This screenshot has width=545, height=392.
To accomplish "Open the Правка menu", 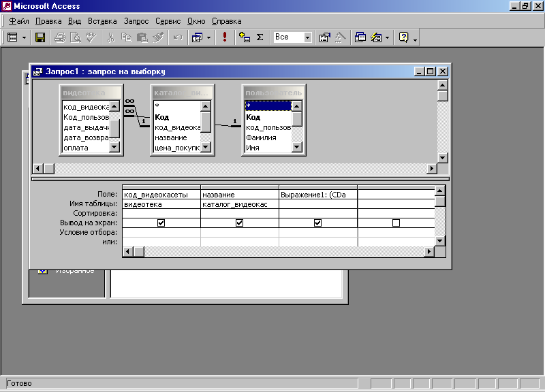I will click(x=48, y=21).
